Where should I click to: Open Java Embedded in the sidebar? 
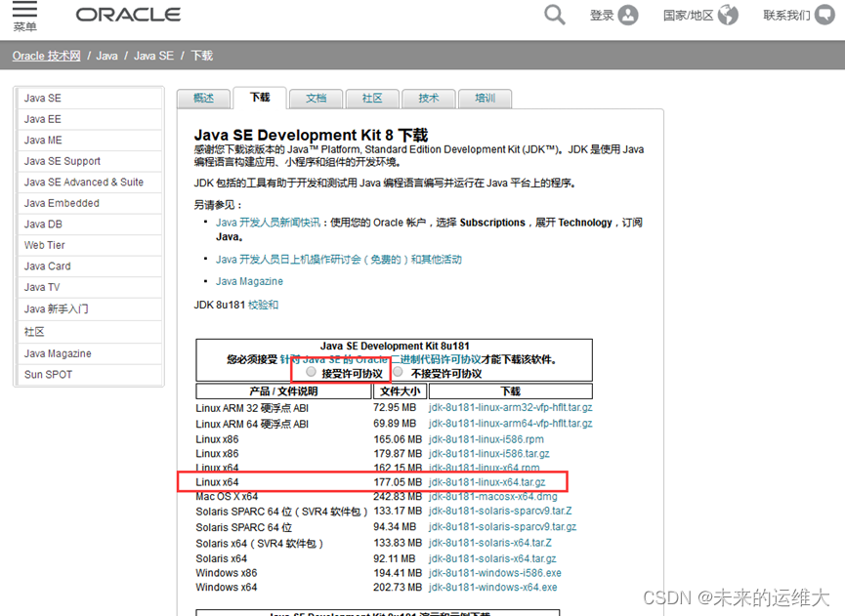[x=88, y=203]
